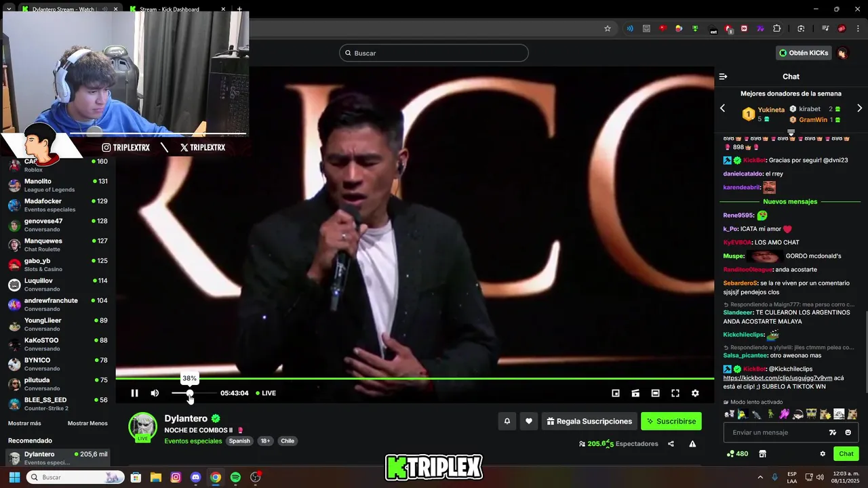Open Chrome extensions puzzle icon
Screen dimensions: 868x488
(x=777, y=28)
